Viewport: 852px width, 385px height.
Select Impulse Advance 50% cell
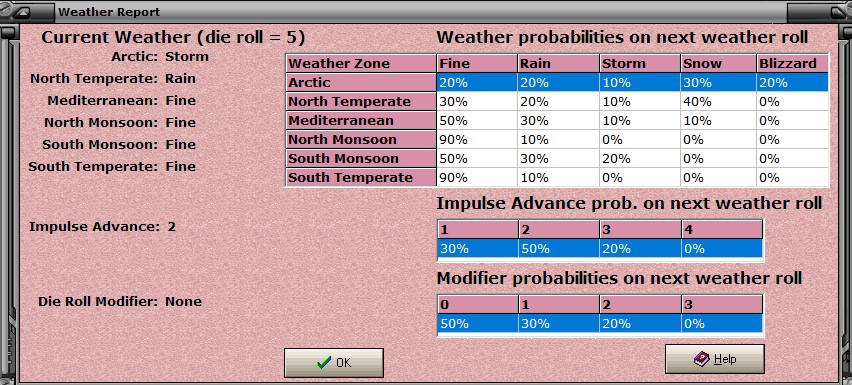[559, 249]
